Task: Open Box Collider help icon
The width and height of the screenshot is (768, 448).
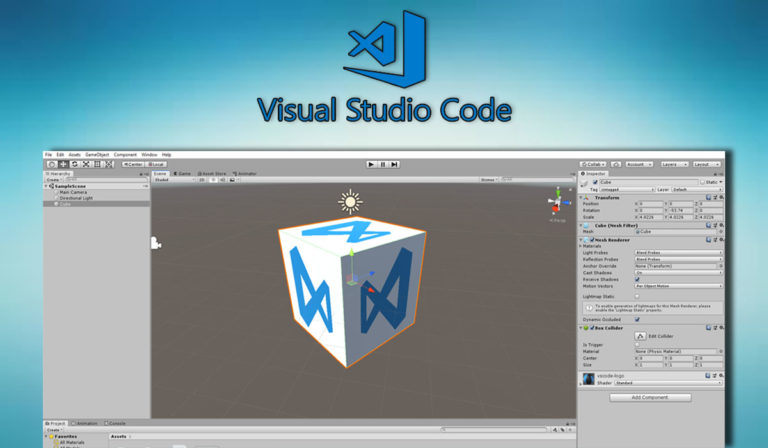Action: pyautogui.click(x=708, y=328)
